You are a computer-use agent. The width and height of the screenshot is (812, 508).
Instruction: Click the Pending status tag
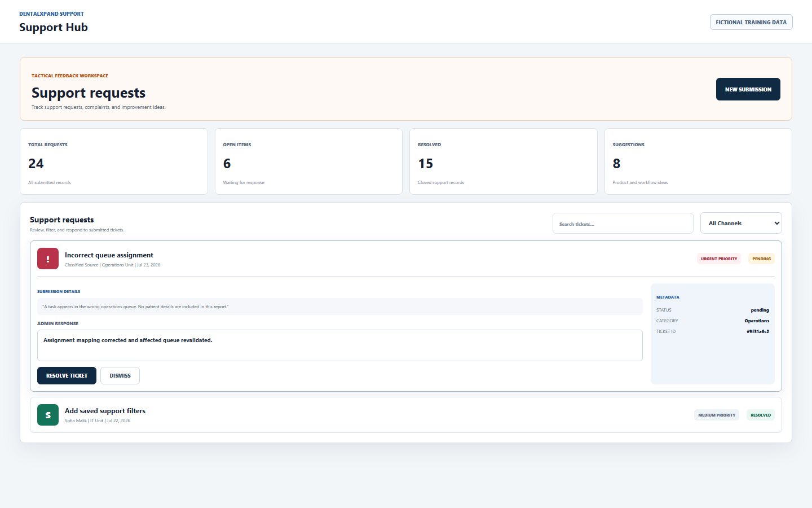click(761, 259)
